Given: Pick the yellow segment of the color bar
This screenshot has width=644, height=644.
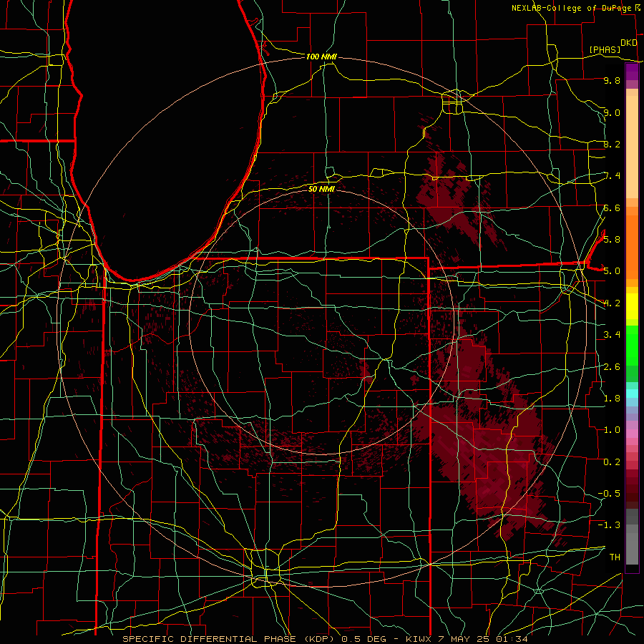Looking at the screenshot, I should coord(632,306).
